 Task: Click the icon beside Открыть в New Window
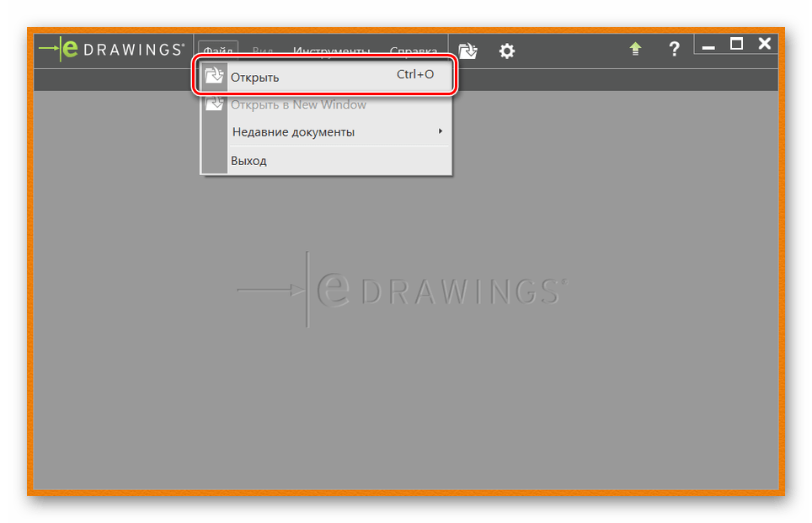click(x=215, y=104)
